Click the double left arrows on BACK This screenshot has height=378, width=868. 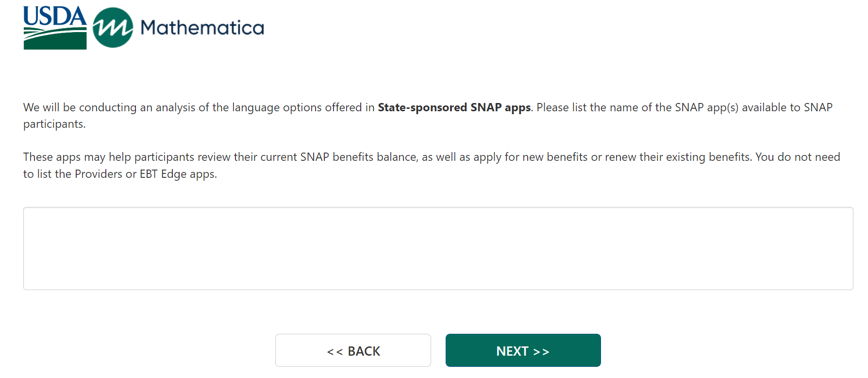pos(334,351)
